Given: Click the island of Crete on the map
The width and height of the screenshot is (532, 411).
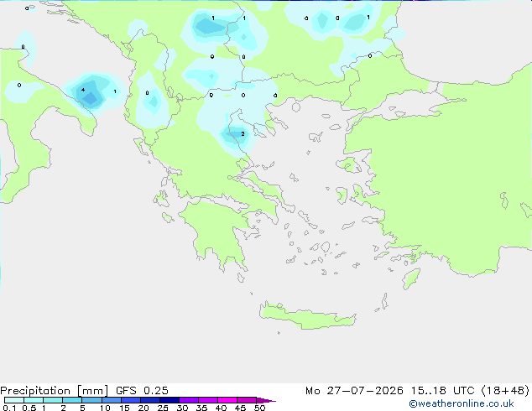Looking at the screenshot, I should point(307,316).
